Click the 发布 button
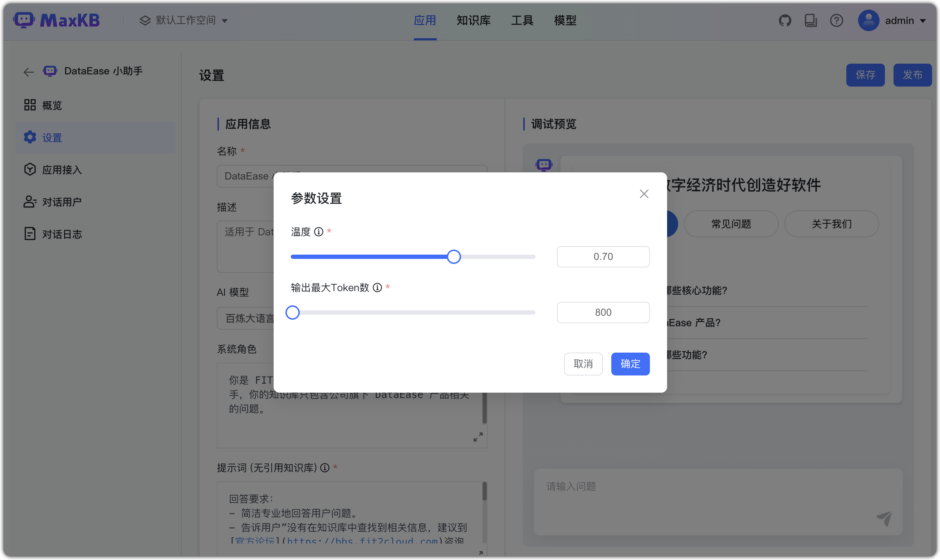940x560 pixels. tap(912, 75)
